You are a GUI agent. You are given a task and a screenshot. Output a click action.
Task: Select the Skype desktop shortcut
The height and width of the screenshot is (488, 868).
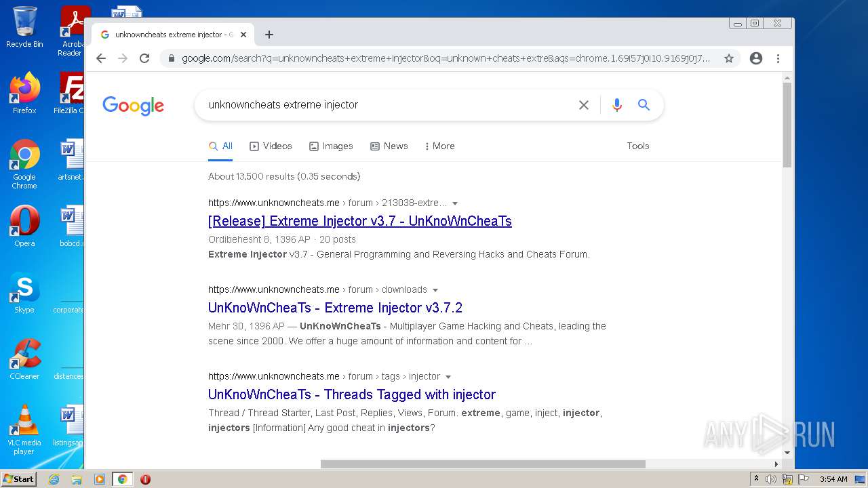tap(24, 293)
